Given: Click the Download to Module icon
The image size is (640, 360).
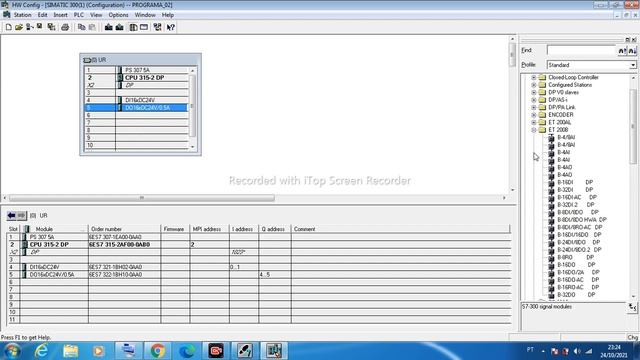Looking at the screenshot, I should (109, 27).
